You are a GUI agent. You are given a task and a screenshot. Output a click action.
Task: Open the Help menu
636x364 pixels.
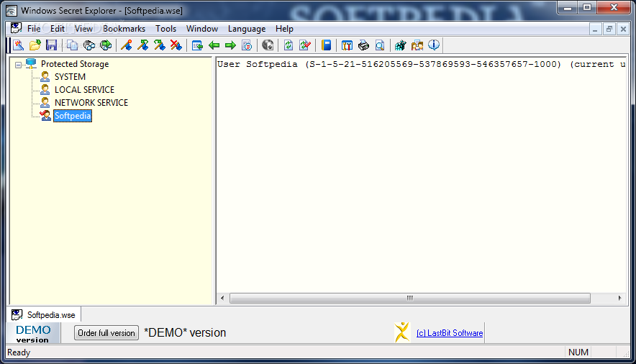pyautogui.click(x=284, y=29)
